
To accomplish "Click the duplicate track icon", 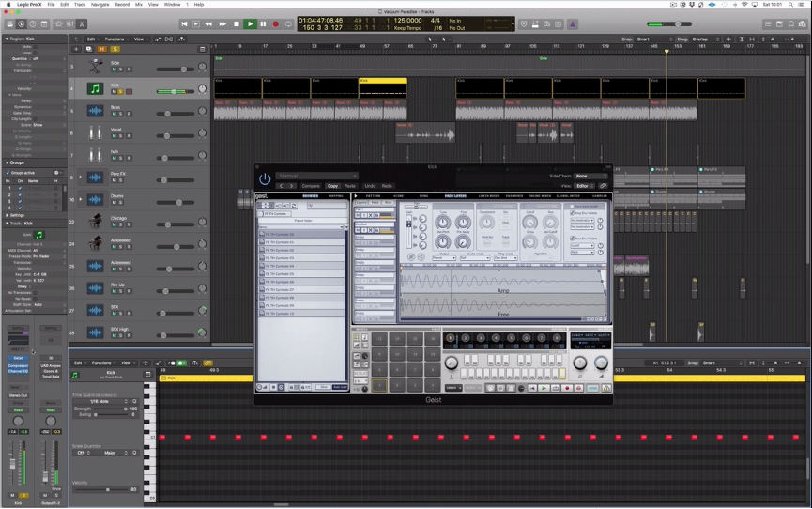I will pos(88,49).
